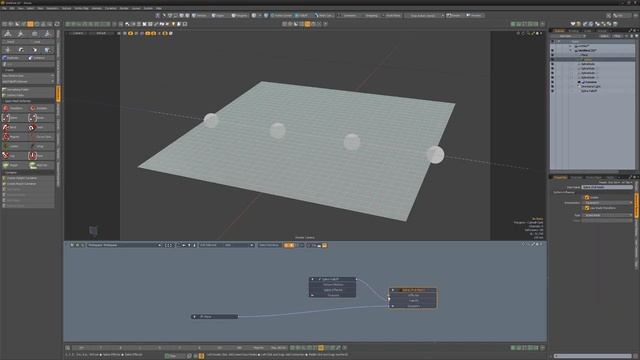The width and height of the screenshot is (640, 360).
Task: Click the Name input field in Properties
Action: click(x=607, y=187)
